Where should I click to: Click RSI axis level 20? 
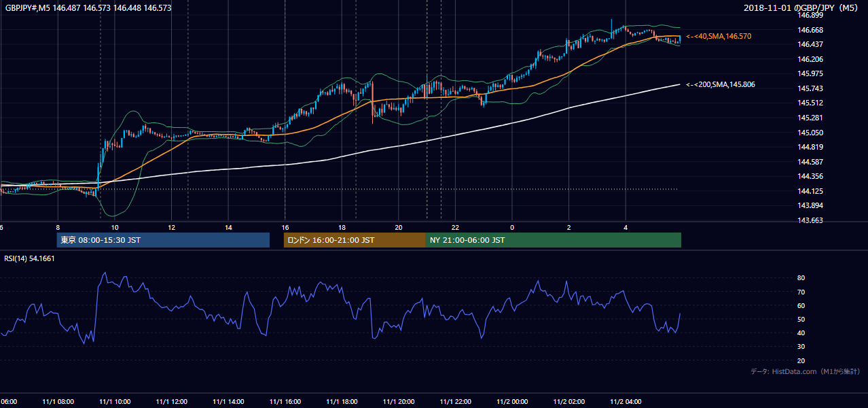pos(801,360)
